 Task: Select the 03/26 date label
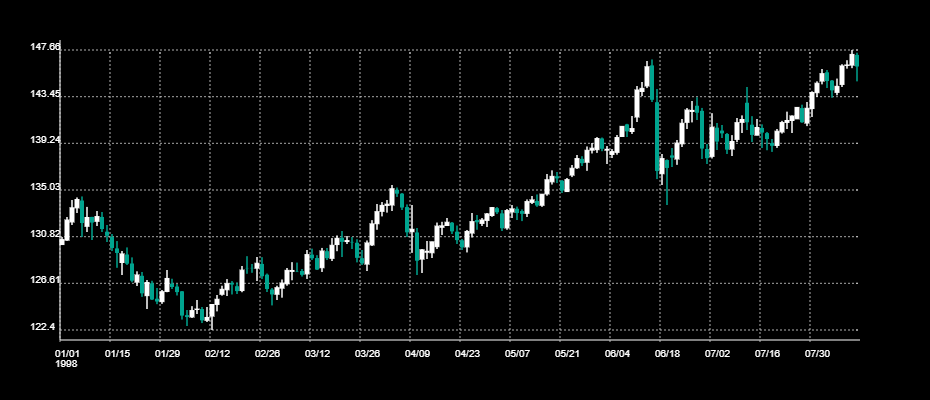tap(367, 354)
